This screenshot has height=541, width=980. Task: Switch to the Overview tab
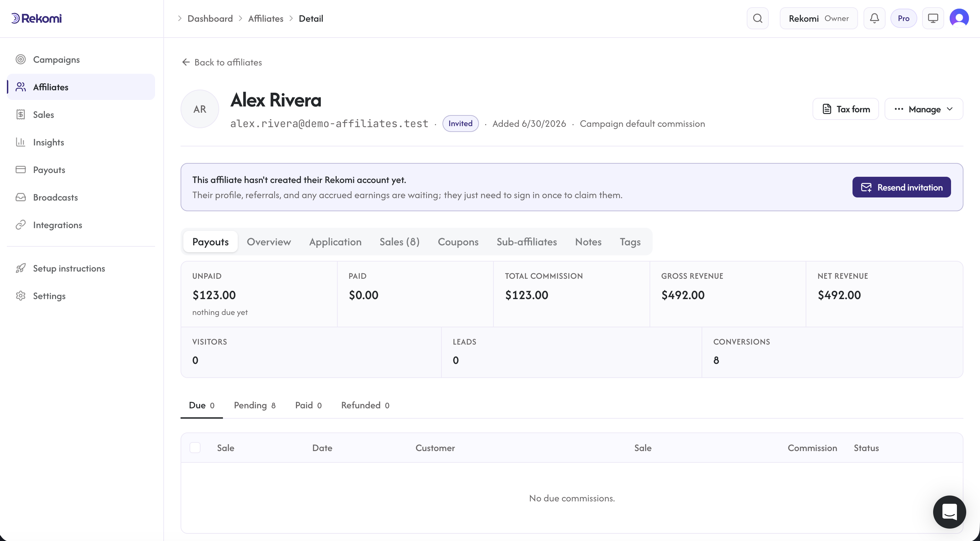pyautogui.click(x=268, y=242)
